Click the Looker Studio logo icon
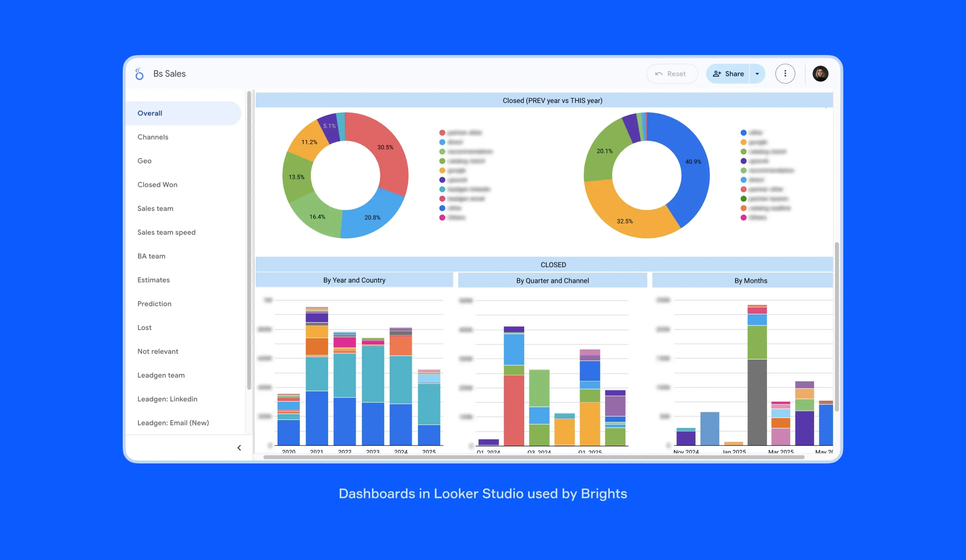This screenshot has width=966, height=560. 139,74
